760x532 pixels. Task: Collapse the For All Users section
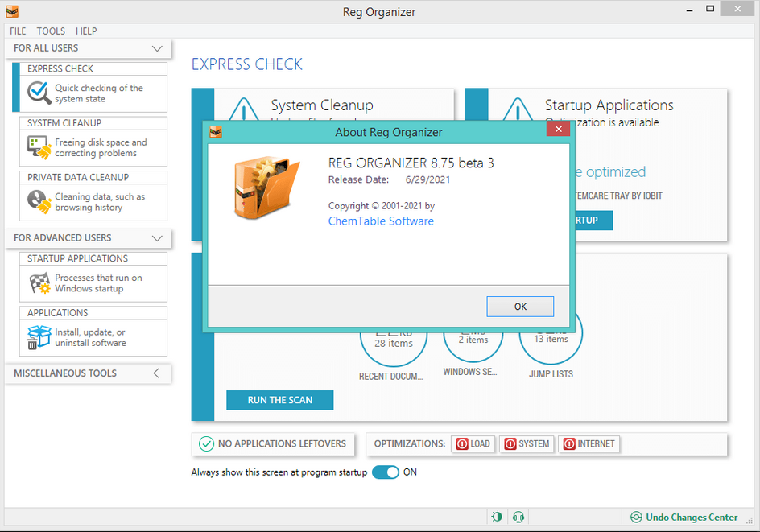point(156,48)
